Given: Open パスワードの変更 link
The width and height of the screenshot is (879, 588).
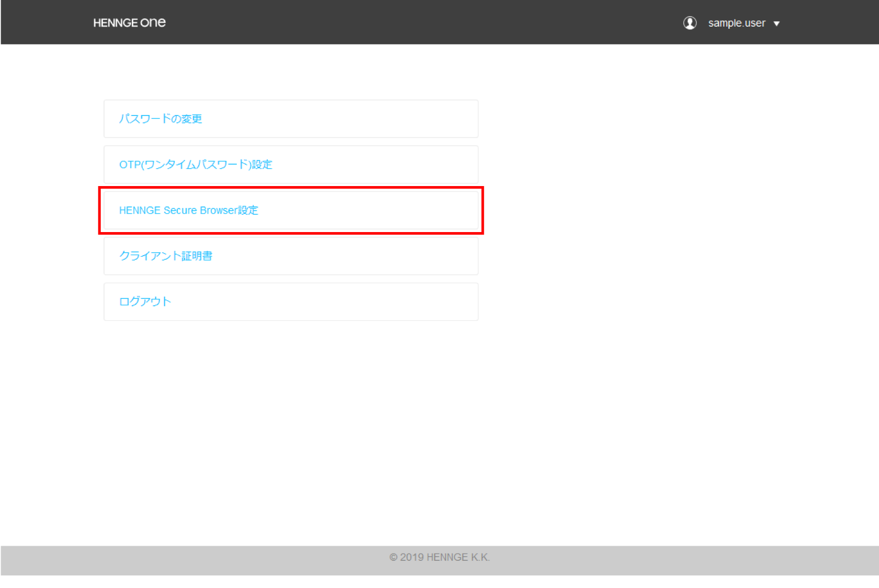Looking at the screenshot, I should [160, 119].
